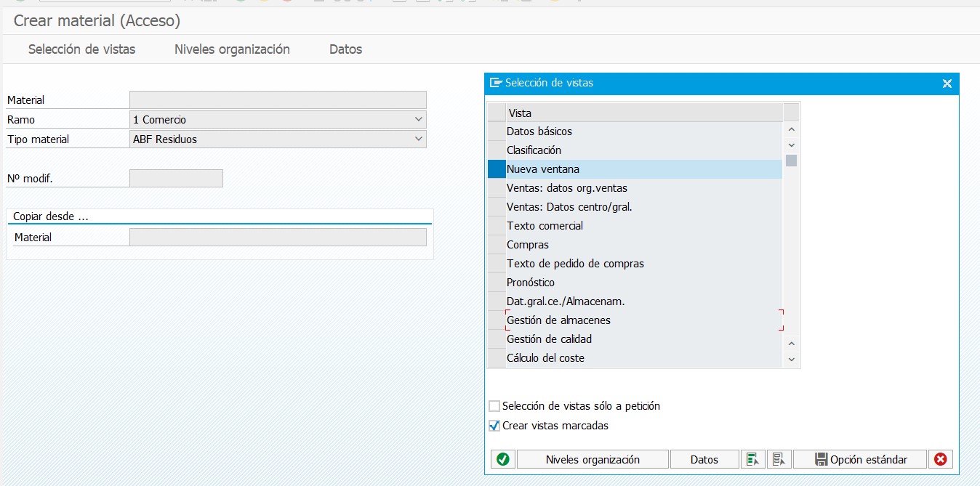Toggle row selector for Clasificación
This screenshot has height=486, width=980.
(x=496, y=150)
